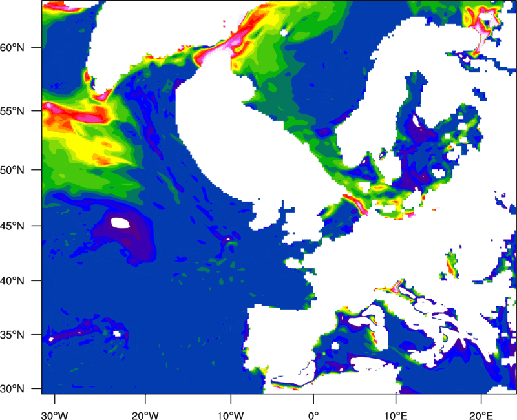Click the 45°N latitude label
The height and width of the screenshot is (420, 517).
click(12, 226)
